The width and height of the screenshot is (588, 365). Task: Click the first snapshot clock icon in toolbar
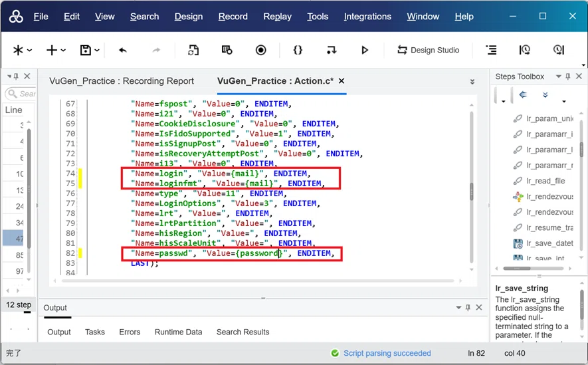point(525,50)
